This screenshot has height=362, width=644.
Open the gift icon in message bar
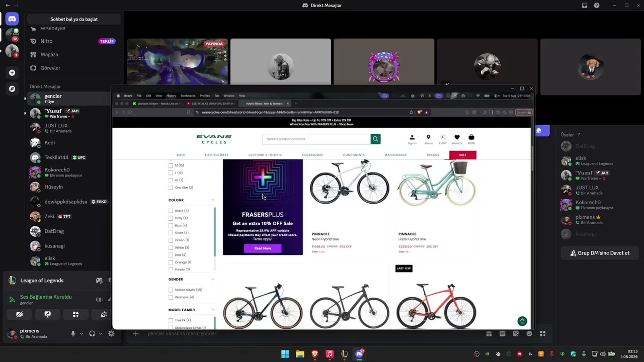point(489,333)
